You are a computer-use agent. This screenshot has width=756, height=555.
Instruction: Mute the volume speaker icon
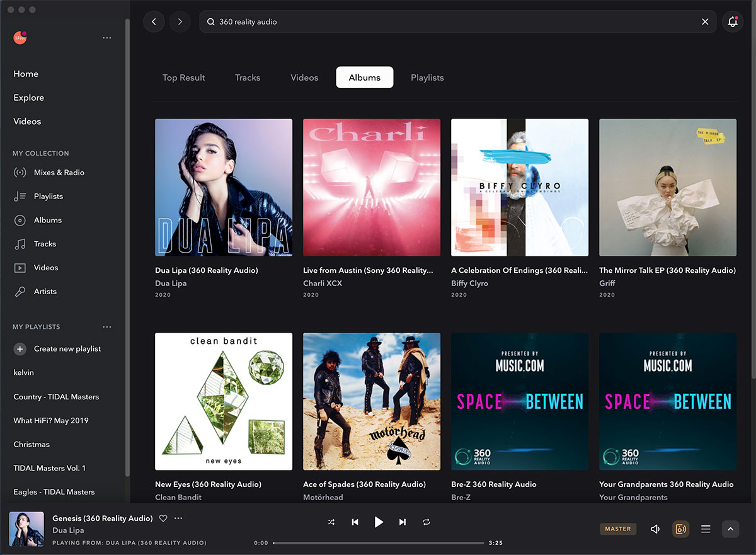coord(655,529)
